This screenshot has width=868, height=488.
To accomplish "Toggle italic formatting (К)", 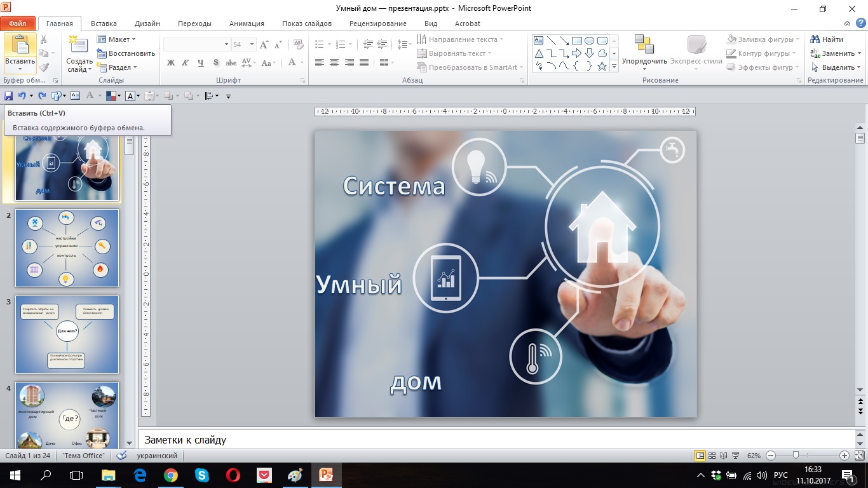I will pos(186,62).
